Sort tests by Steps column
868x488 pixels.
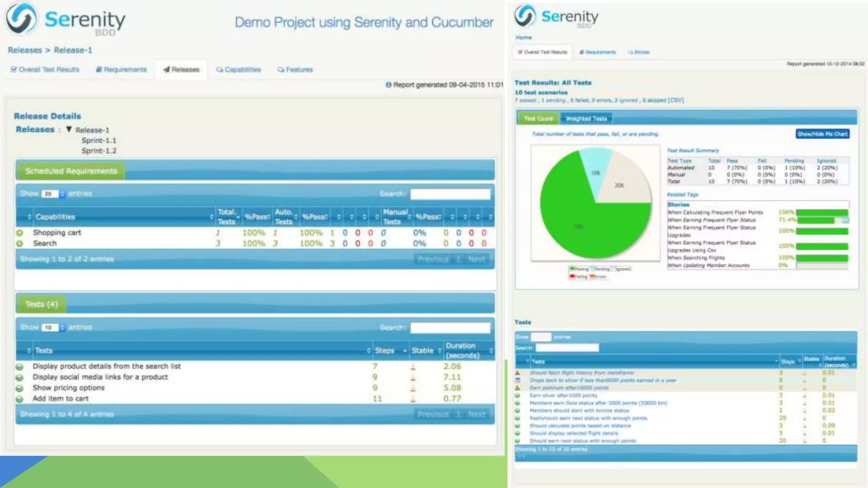point(385,351)
